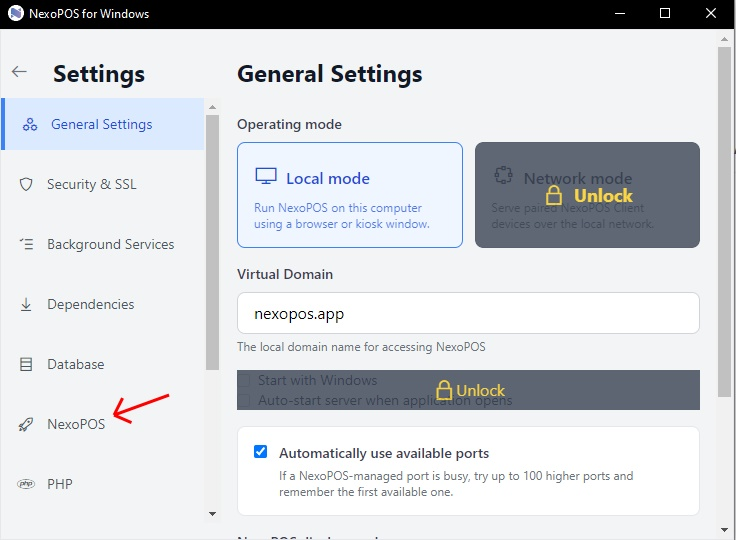
Task: Click the Virtual Domain input field
Action: pos(468,313)
